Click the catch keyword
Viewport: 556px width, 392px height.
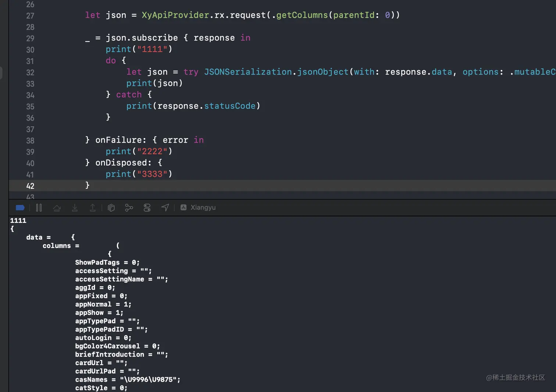tap(129, 95)
